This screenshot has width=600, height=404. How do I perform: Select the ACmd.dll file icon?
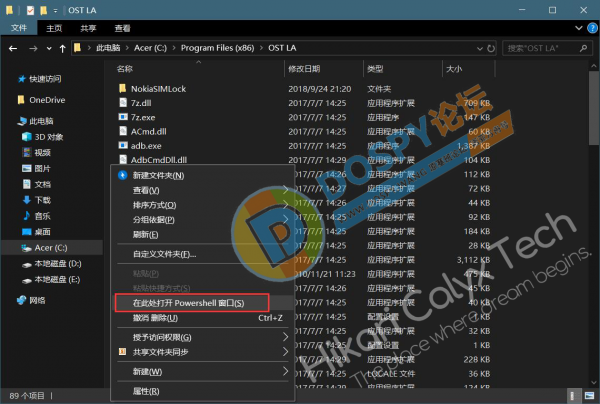coord(123,131)
